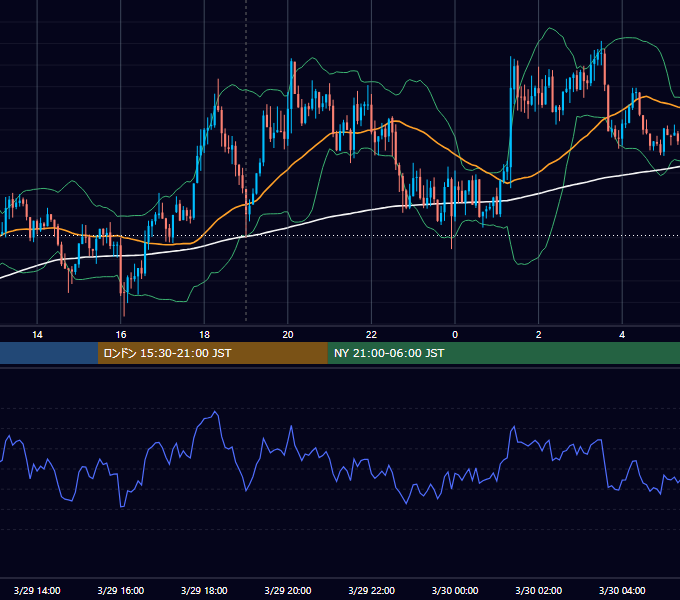Click the 4 hour axis label
Image resolution: width=680 pixels, height=600 pixels.
tap(622, 335)
